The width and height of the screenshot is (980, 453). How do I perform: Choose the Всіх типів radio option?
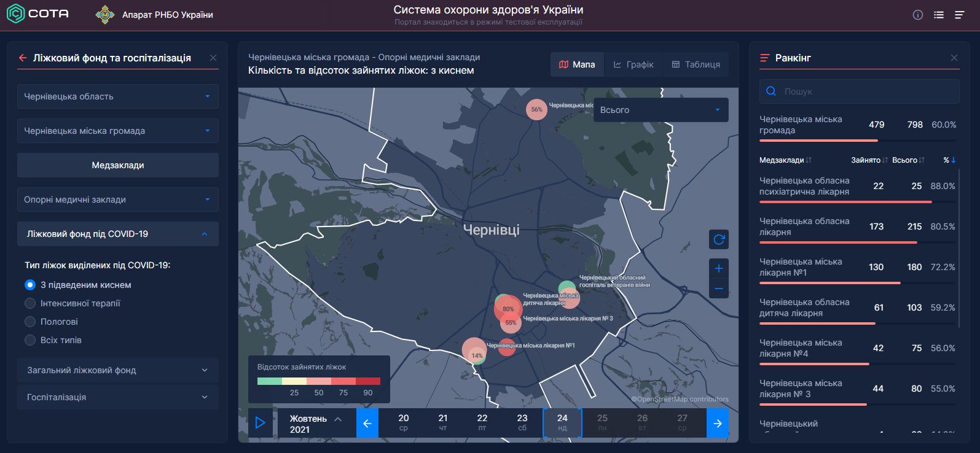30,340
